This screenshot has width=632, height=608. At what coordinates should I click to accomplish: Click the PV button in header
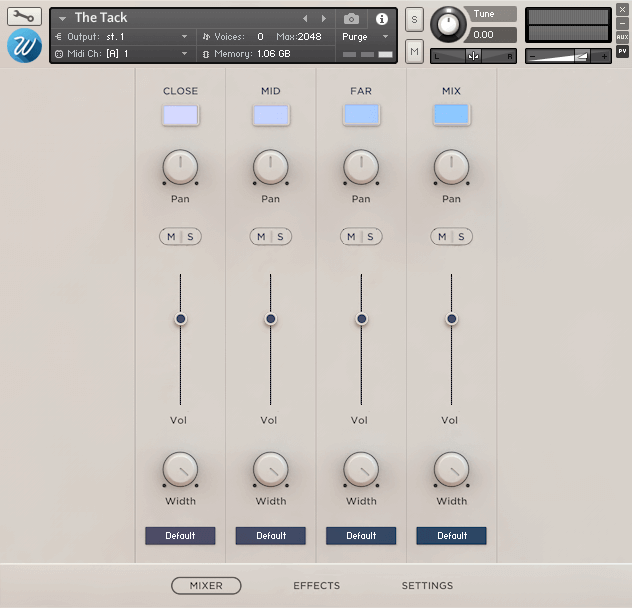pos(622,51)
